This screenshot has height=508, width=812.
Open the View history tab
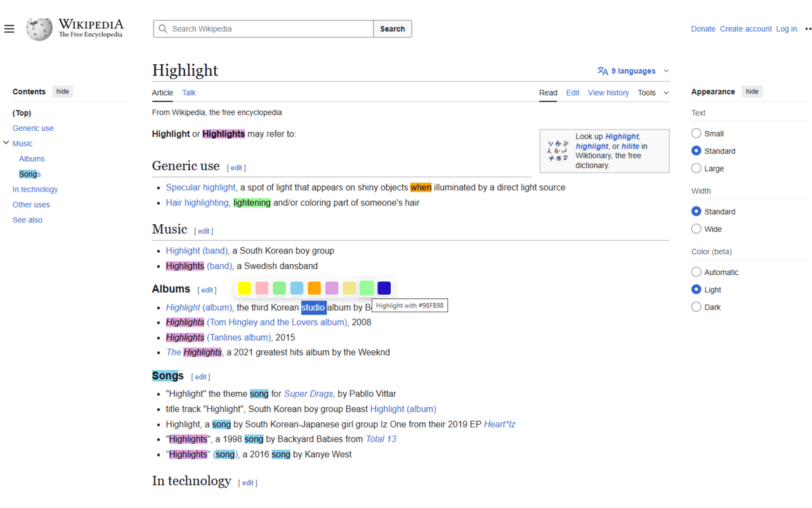point(608,93)
